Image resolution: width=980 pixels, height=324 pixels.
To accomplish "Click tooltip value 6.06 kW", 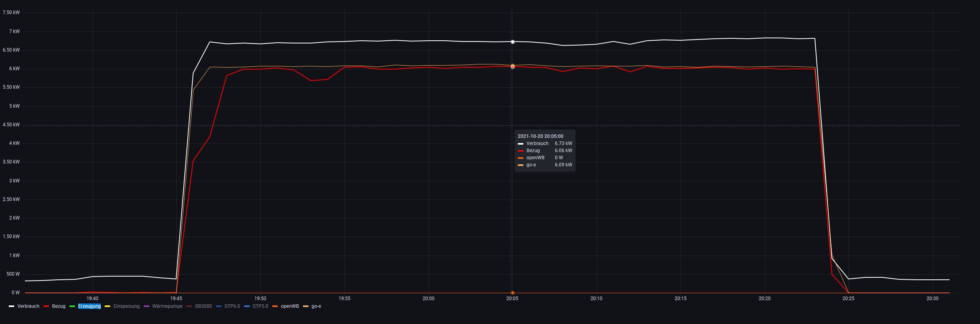I will point(563,151).
